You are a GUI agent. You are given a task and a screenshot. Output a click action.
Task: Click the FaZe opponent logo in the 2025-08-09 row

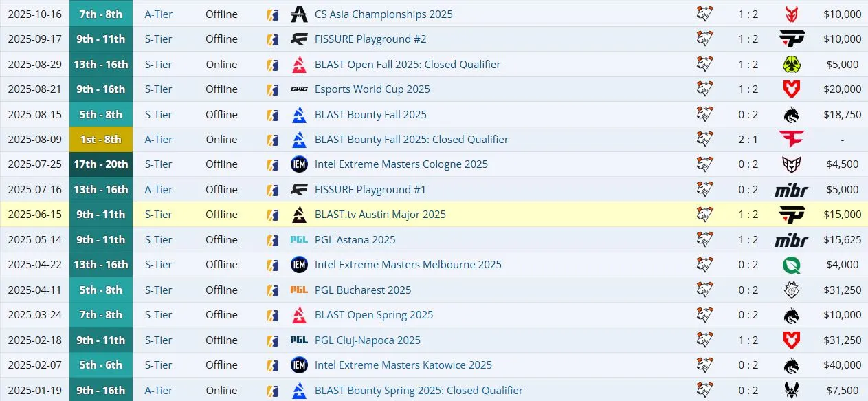[x=792, y=140]
